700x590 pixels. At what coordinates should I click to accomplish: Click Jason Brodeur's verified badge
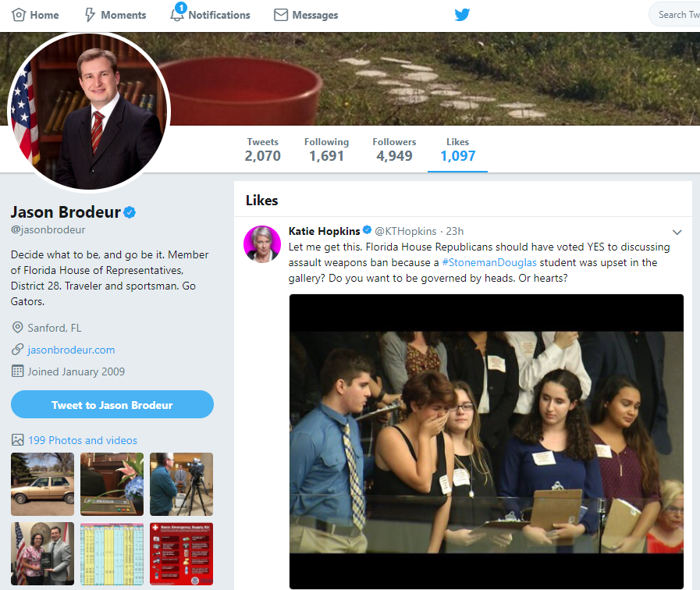tap(131, 213)
